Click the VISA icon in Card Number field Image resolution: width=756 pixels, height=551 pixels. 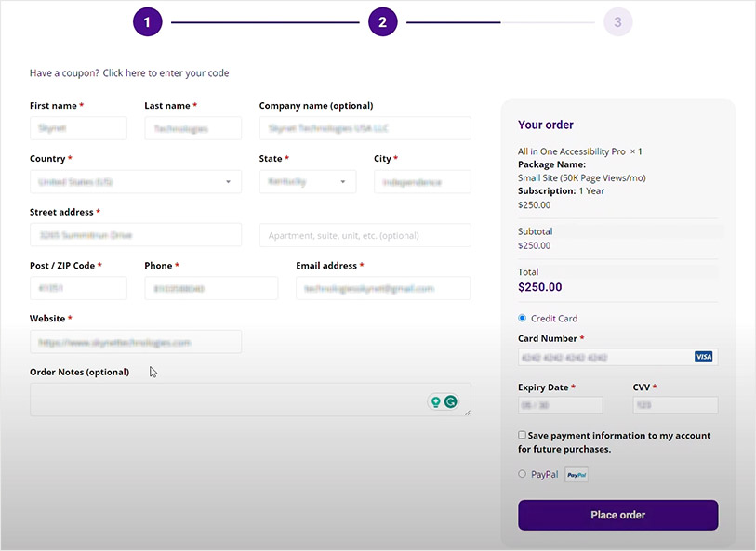click(704, 356)
